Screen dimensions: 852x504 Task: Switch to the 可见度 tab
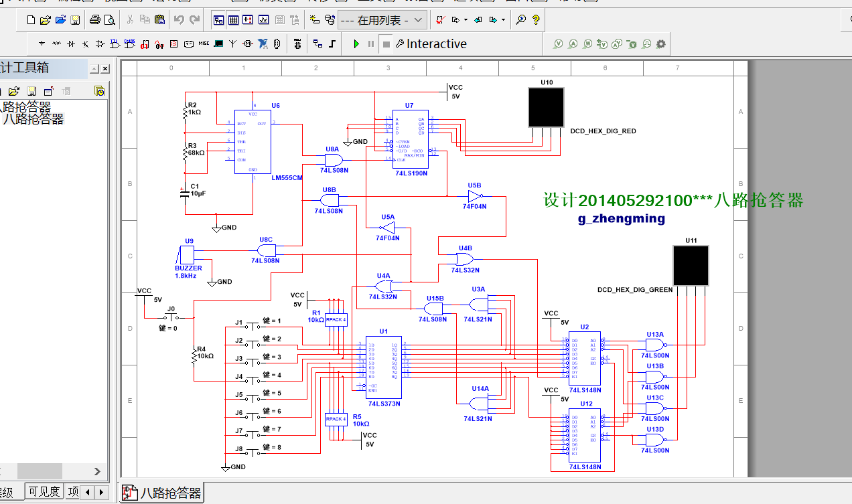click(44, 492)
